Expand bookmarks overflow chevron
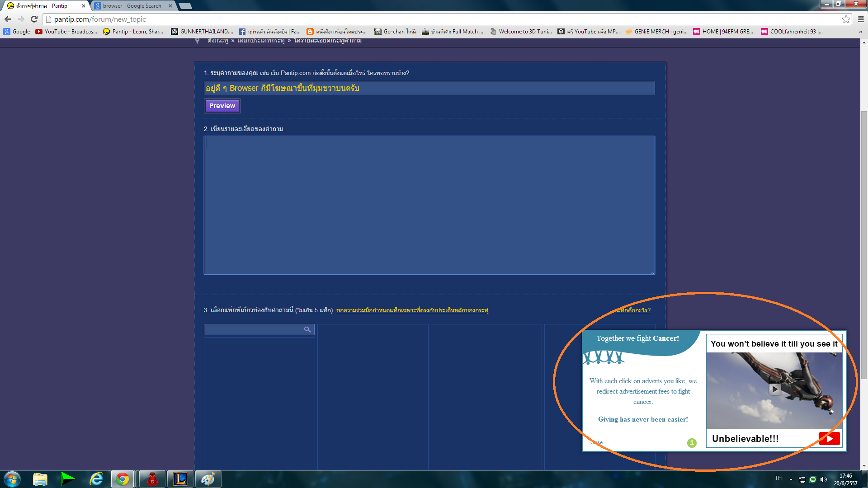 click(860, 32)
